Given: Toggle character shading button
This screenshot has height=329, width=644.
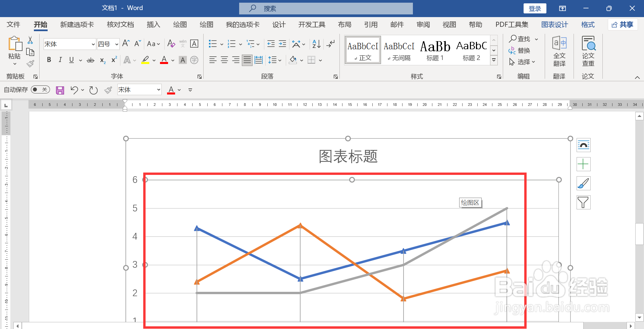Looking at the screenshot, I should (183, 60).
